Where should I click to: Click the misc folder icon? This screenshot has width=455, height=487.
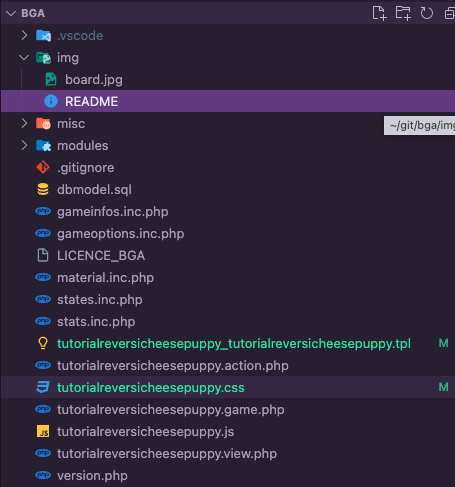[x=43, y=123]
